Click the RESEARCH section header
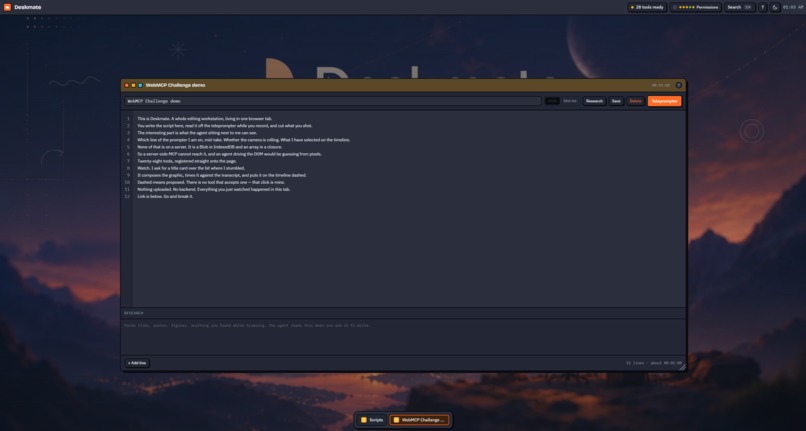The image size is (806, 431). [x=134, y=313]
